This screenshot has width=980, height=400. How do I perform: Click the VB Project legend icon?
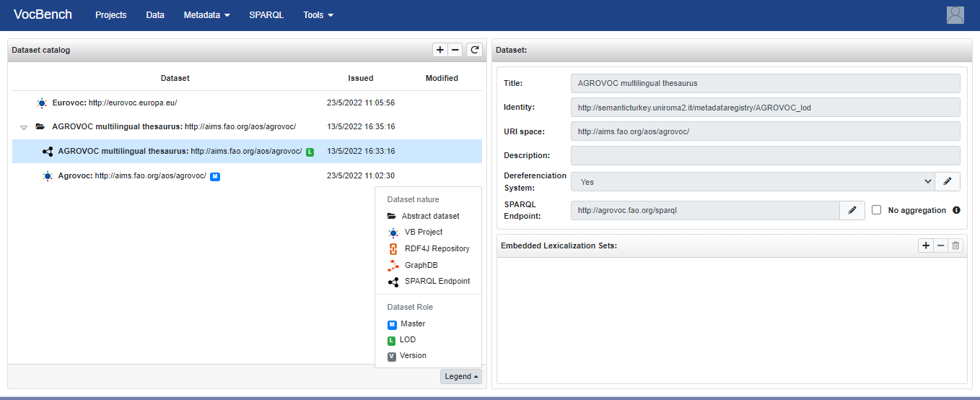[393, 232]
